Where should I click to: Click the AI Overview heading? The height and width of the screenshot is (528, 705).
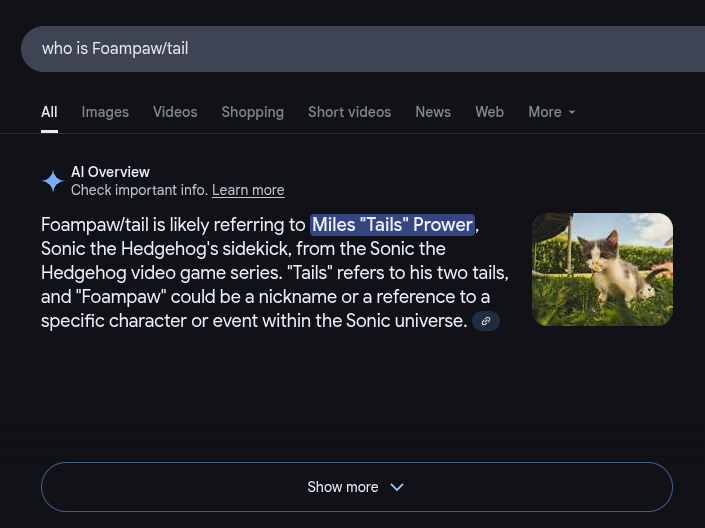tap(110, 172)
